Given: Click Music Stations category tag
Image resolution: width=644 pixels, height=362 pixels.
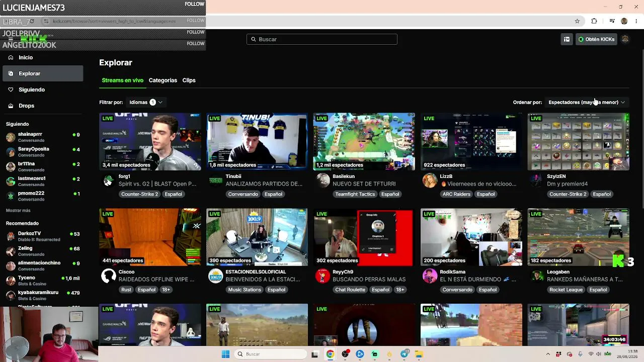Looking at the screenshot, I should [x=245, y=290].
